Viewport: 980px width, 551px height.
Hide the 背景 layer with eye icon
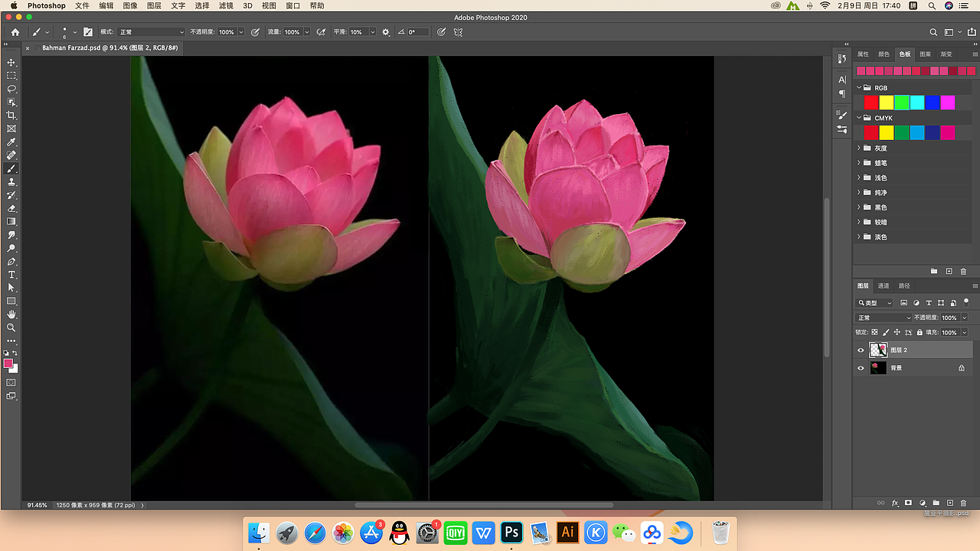(861, 368)
